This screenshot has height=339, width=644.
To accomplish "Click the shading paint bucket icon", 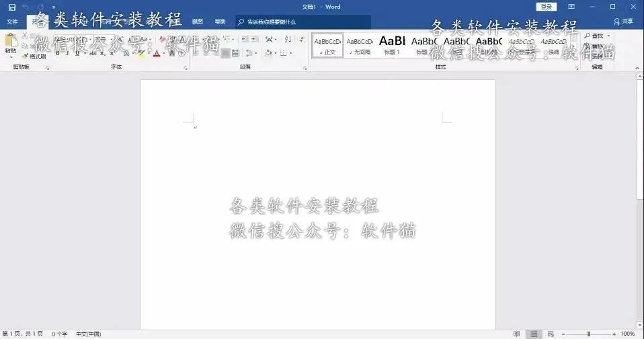I will click(x=268, y=53).
